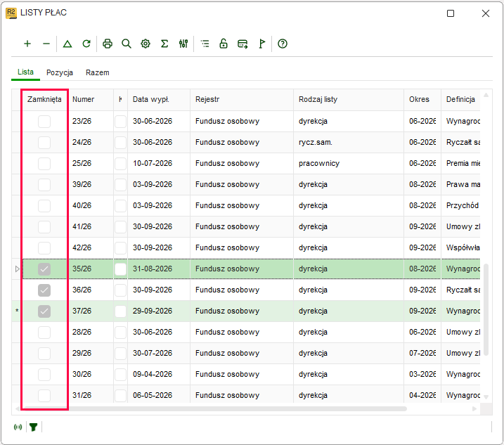
Task: Click the refresh toolbar icon
Action: coord(86,44)
